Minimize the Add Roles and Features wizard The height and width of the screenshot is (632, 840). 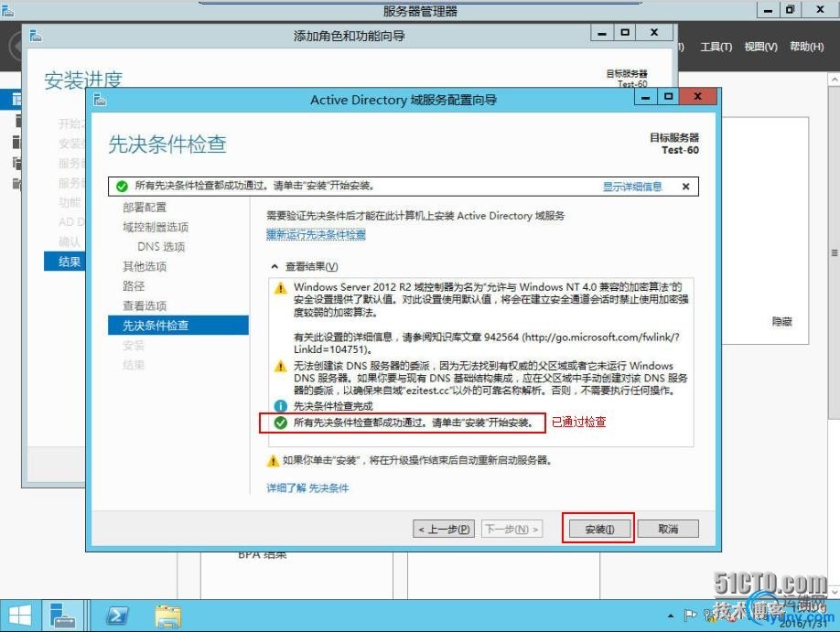[602, 33]
